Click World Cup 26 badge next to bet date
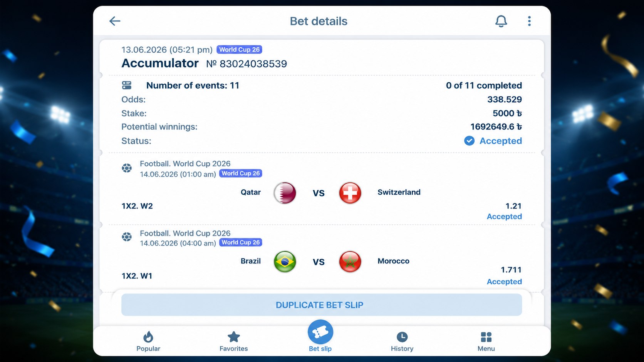This screenshot has height=362, width=644. pos(239,50)
